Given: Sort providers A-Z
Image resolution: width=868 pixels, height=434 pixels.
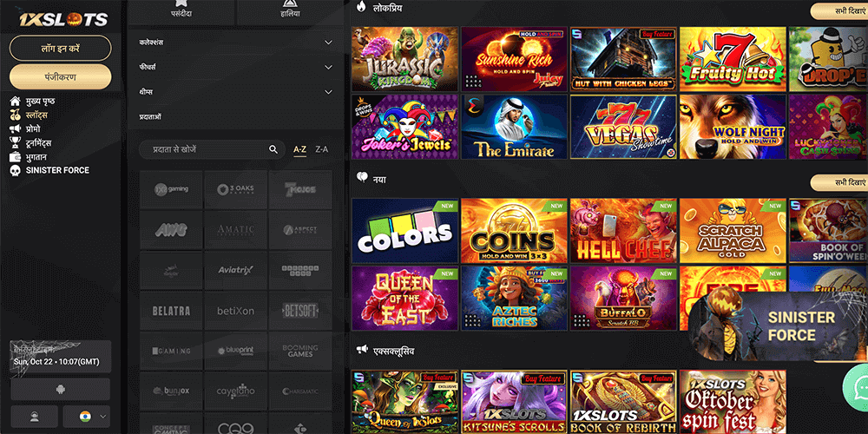Looking at the screenshot, I should 300,149.
